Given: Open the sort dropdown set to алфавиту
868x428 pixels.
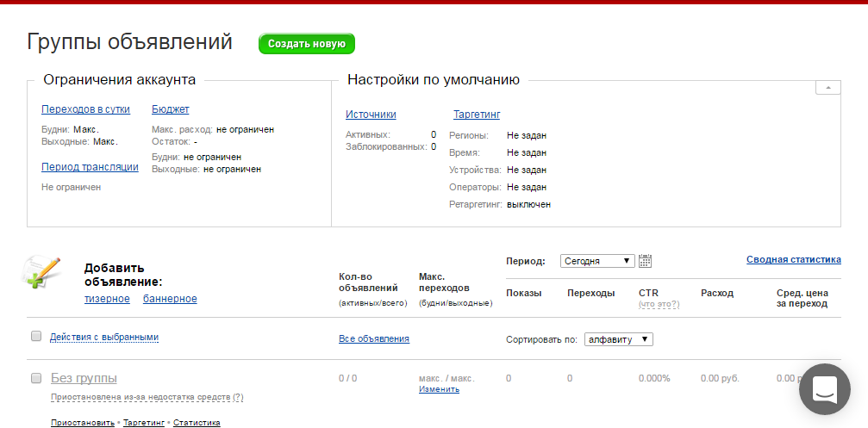Looking at the screenshot, I should click(x=618, y=339).
